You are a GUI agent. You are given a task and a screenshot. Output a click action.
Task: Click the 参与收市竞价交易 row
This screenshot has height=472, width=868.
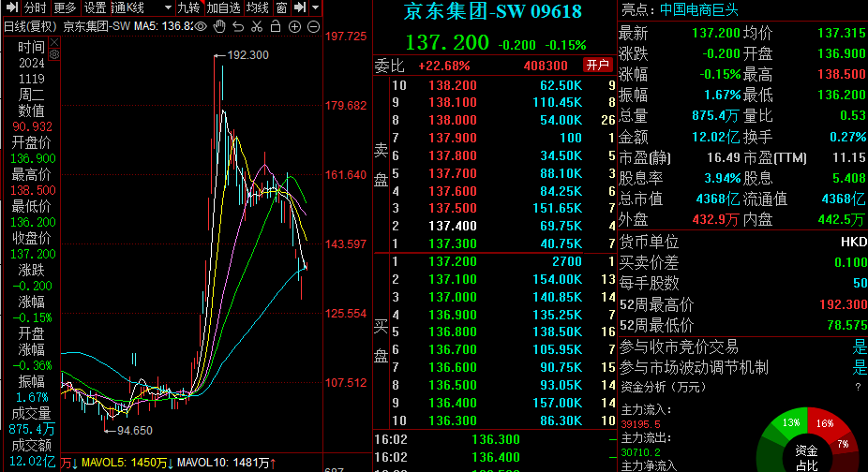[742, 347]
